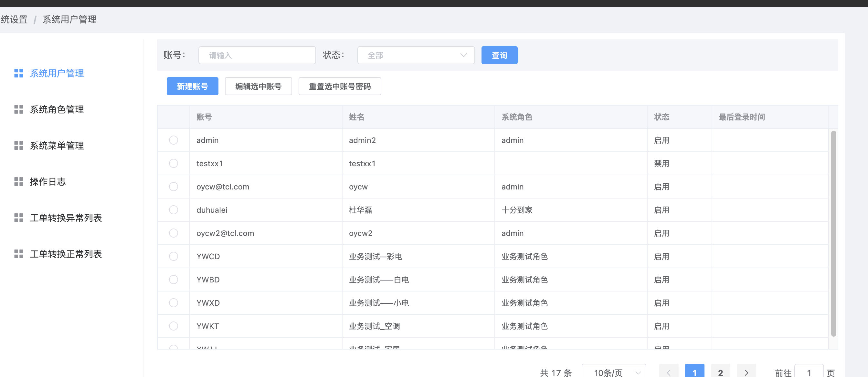This screenshot has height=377, width=868.
Task: Click the grid icon beside 工单转换异常列表
Action: 19,218
